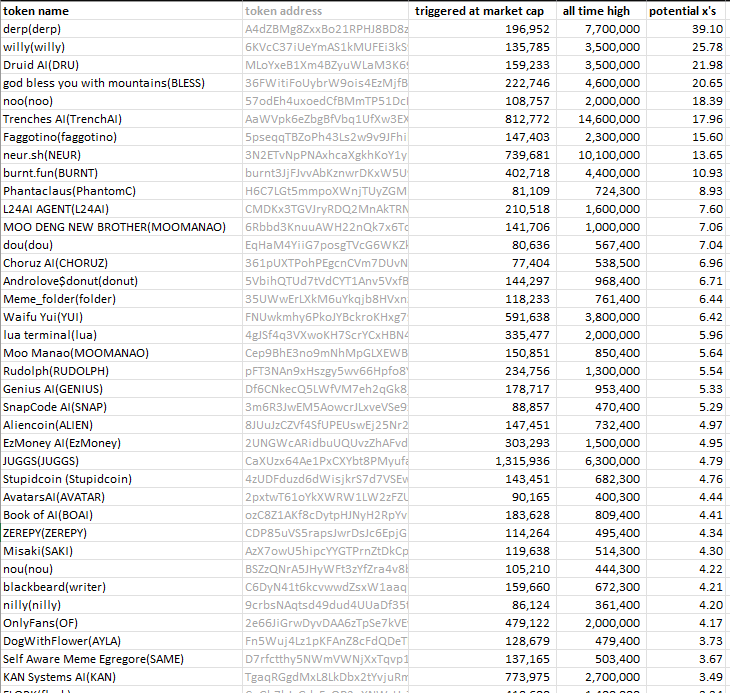Select the Druid AI(DRU) cell
730x693 pixels.
click(x=121, y=65)
